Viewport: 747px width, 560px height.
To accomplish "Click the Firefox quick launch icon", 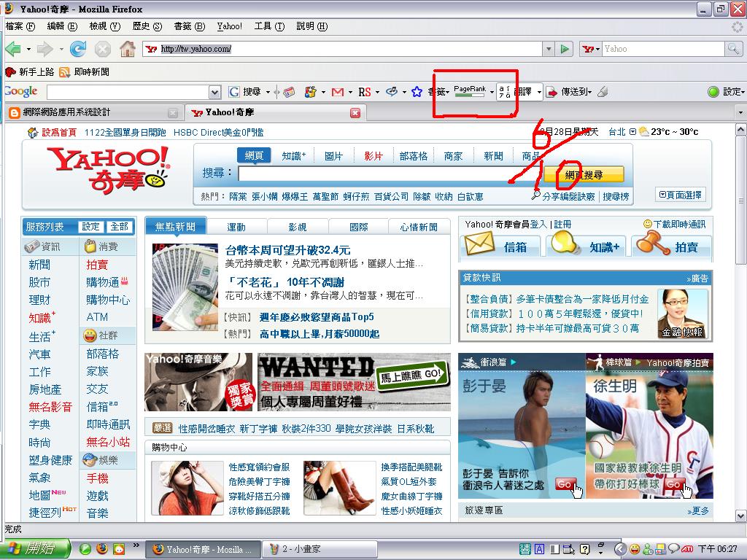I will 102,549.
